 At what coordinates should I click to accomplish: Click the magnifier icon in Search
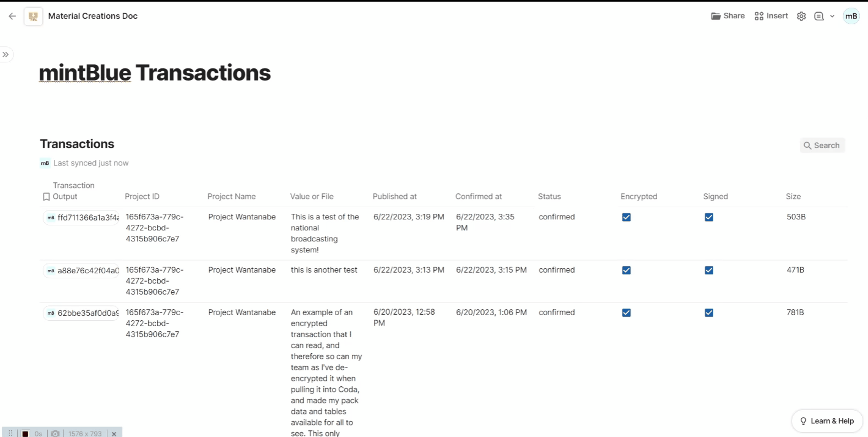(807, 145)
